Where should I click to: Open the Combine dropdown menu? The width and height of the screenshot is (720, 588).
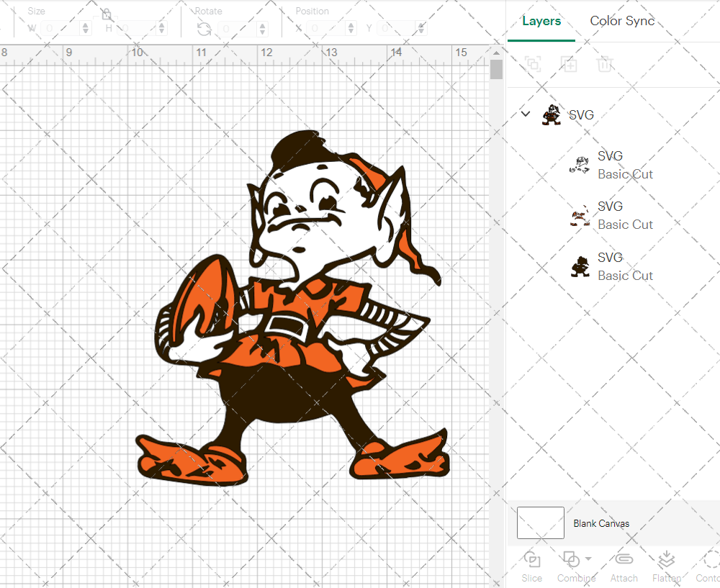click(x=588, y=559)
